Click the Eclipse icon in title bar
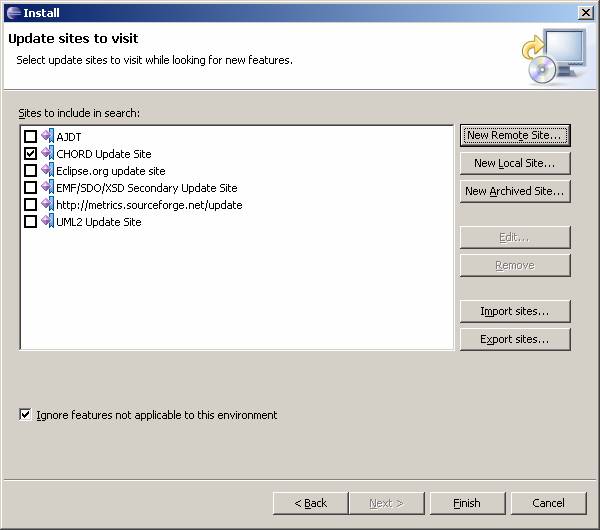This screenshot has width=600, height=530. click(x=11, y=12)
